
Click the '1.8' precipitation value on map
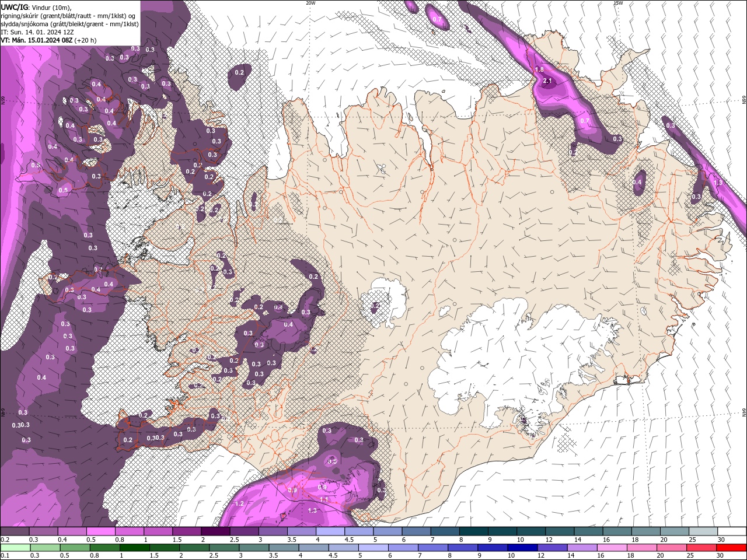pos(540,70)
